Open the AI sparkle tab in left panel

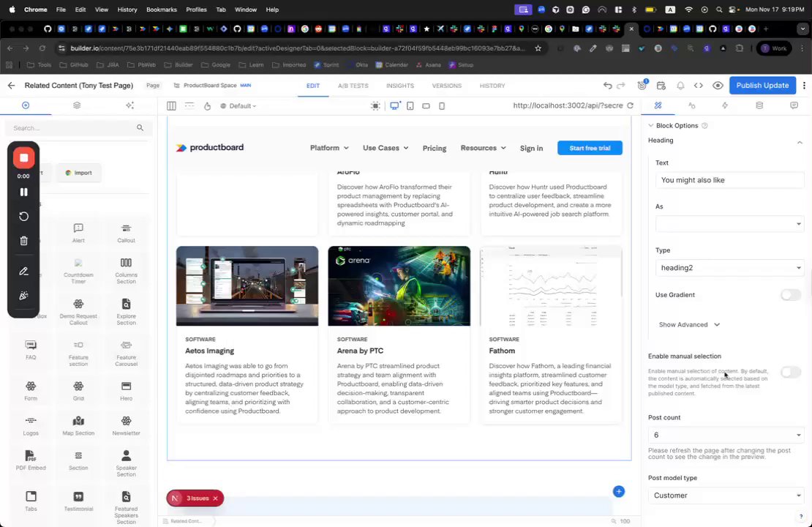pyautogui.click(x=129, y=105)
